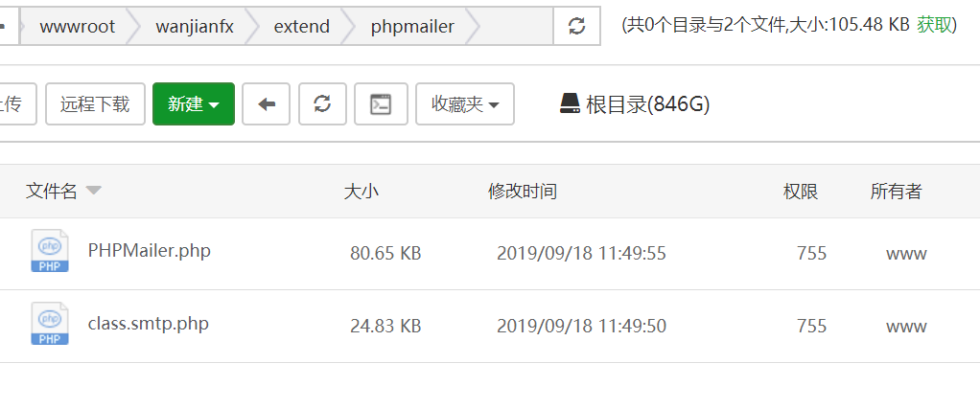The width and height of the screenshot is (980, 409).
Task: Open the class.smtp.php file name
Action: 148,324
